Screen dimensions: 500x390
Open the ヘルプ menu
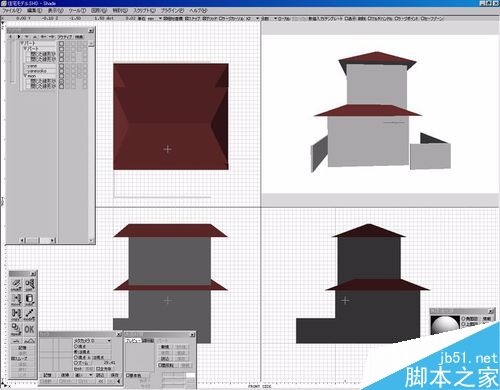198,11
